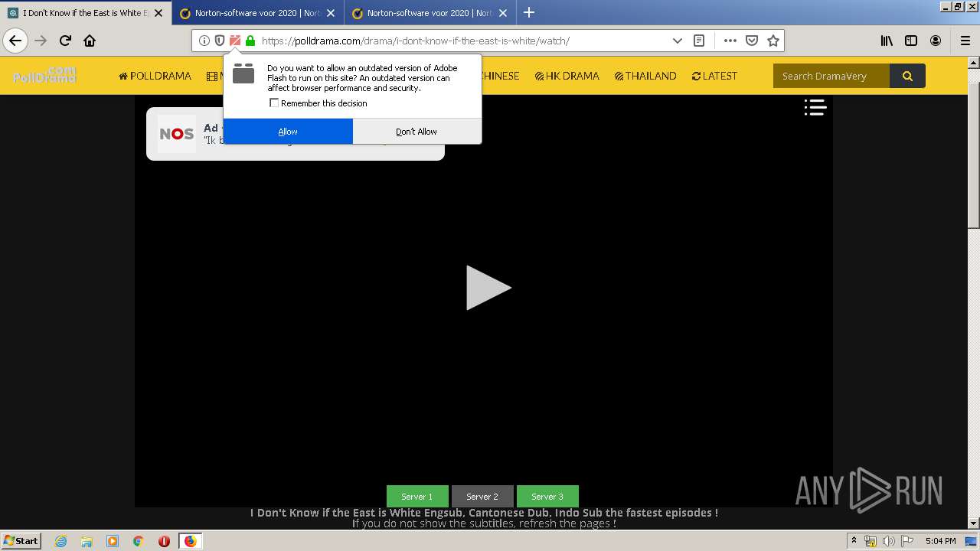Open the Action Center flag icon
The height and width of the screenshot is (551, 980).
(907, 541)
